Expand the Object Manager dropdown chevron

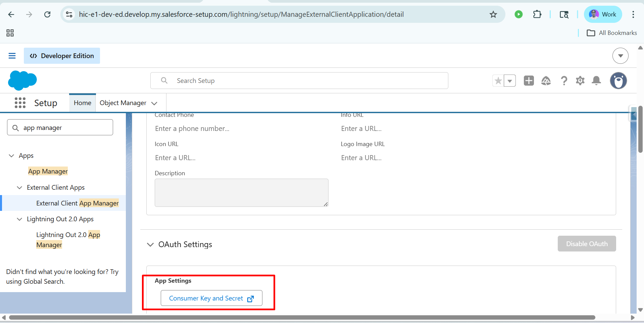(154, 103)
